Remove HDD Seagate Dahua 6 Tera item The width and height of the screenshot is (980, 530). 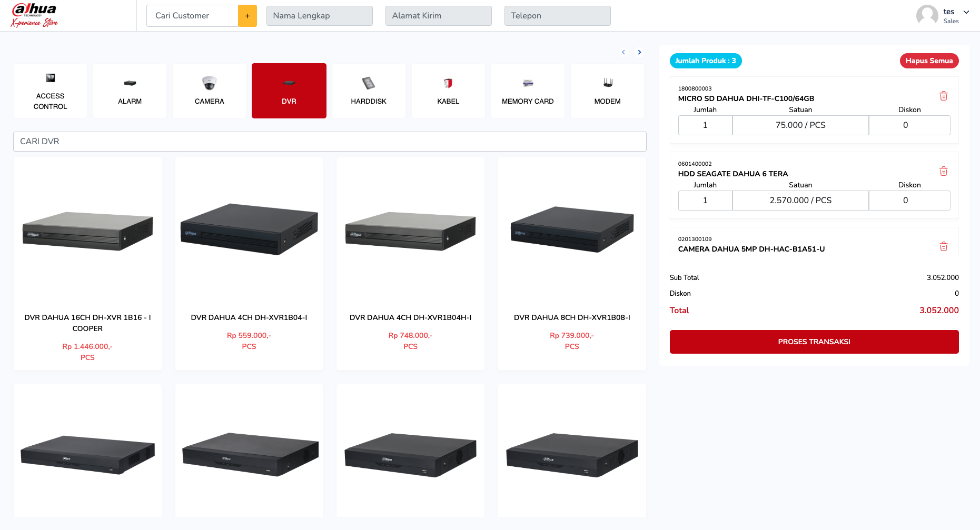(944, 171)
